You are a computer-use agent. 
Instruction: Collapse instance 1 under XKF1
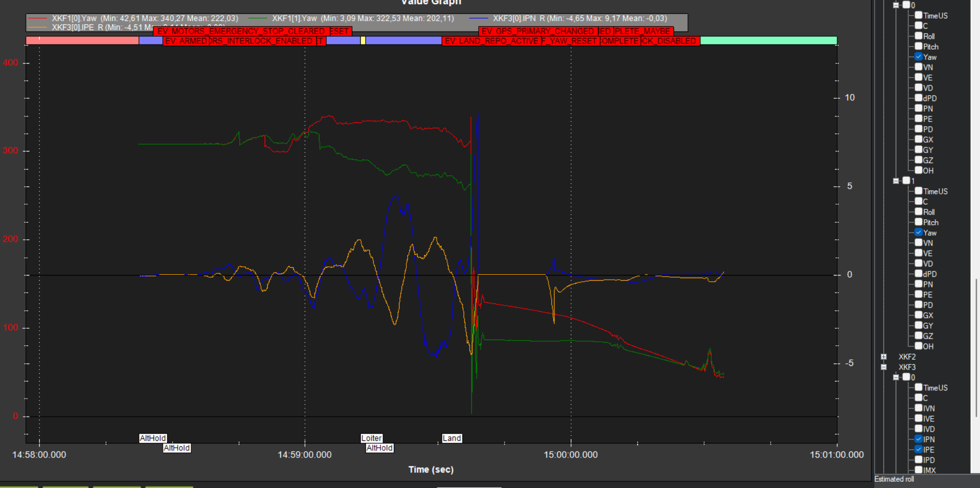coord(896,181)
